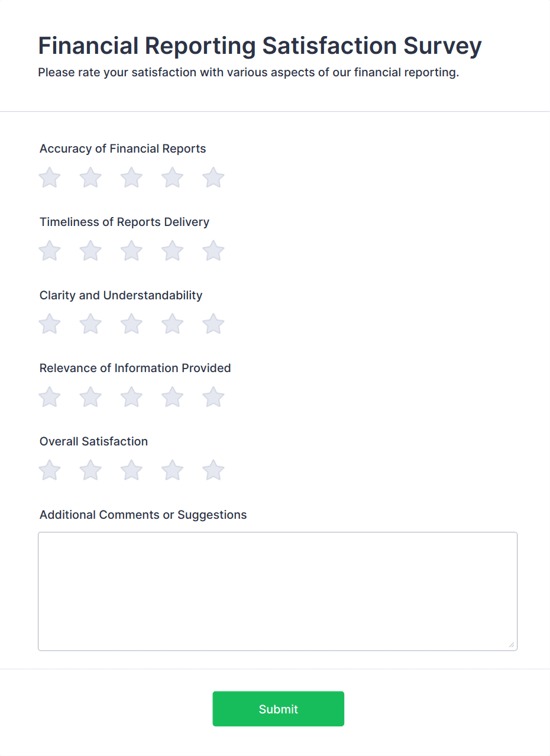The height and width of the screenshot is (756, 550).
Task: Choose the first star under Clarity and Understandability
Action: 50,324
